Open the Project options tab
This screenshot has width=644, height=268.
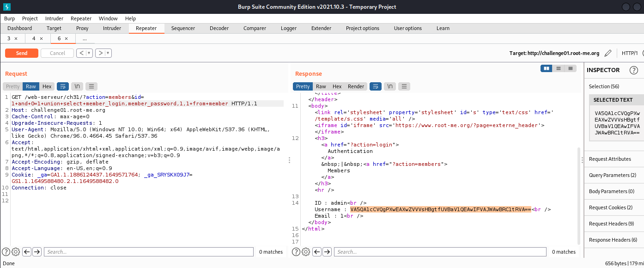[363, 28]
